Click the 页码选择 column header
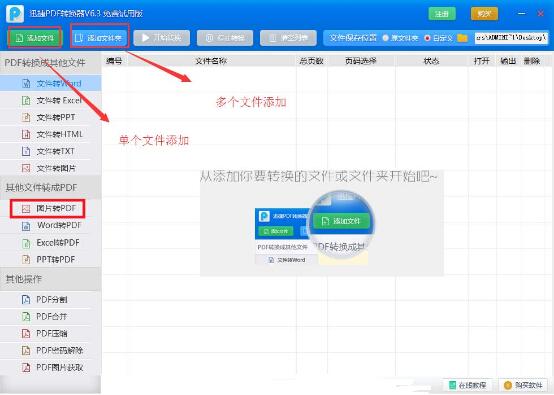The width and height of the screenshot is (554, 395). click(x=361, y=61)
